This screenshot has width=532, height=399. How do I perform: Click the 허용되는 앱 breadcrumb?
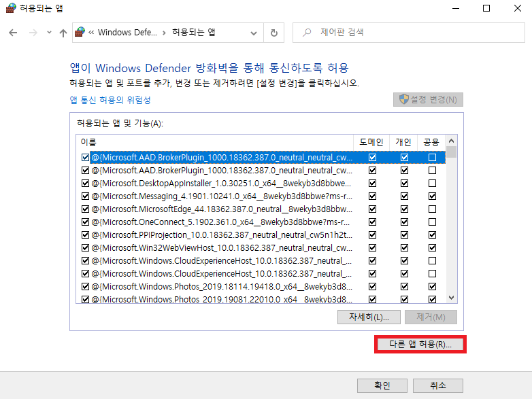pyautogui.click(x=194, y=32)
